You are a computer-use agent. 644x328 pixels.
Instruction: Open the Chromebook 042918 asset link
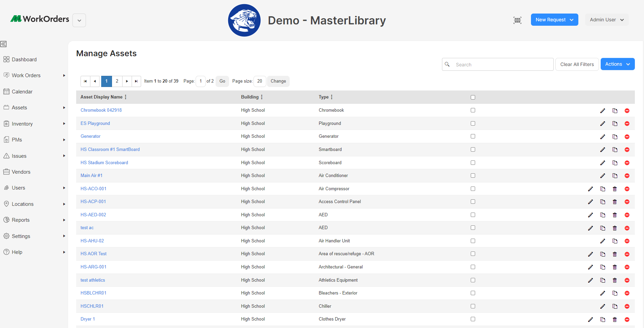pyautogui.click(x=101, y=110)
